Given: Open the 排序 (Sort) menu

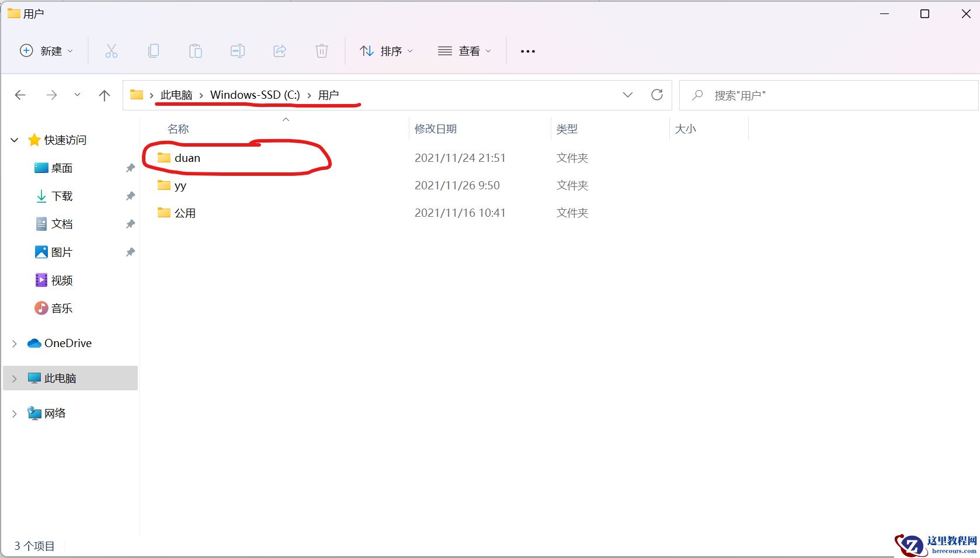Looking at the screenshot, I should pyautogui.click(x=386, y=51).
